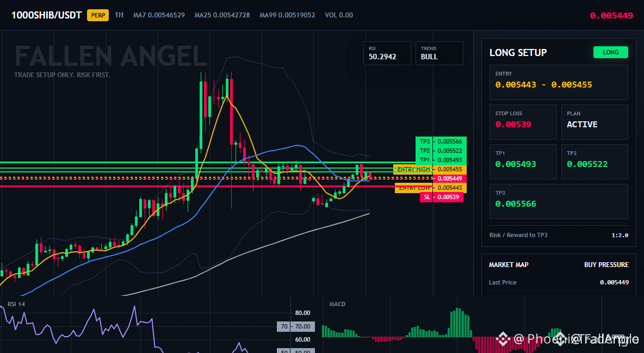Click the TP2 0.005522 card
644x353 pixels.
point(595,162)
